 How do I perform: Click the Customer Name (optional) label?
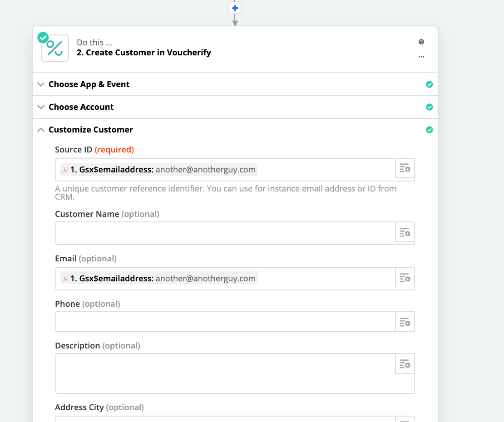point(107,214)
